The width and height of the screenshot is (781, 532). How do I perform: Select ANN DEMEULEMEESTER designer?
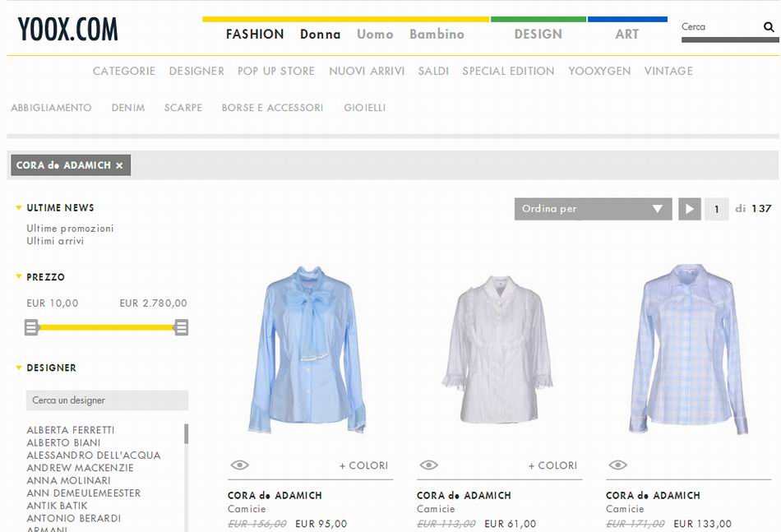(x=84, y=493)
